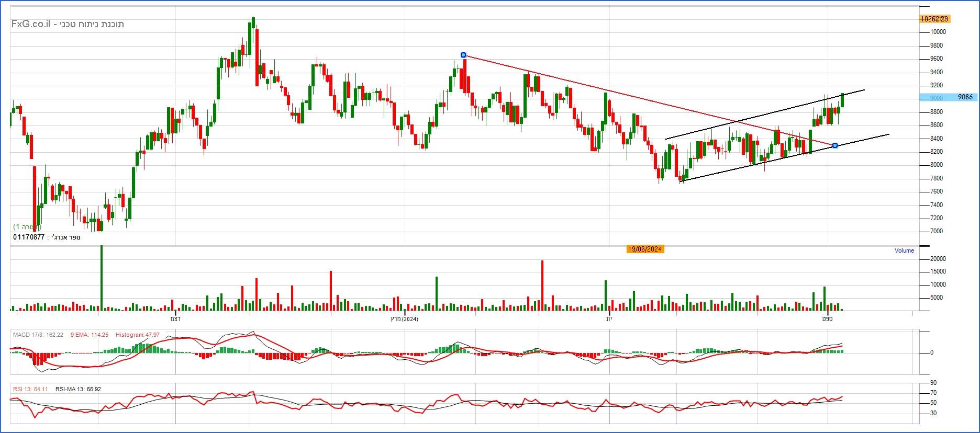Click the מרץ (2024) label on the time axis
Screen dimensions: 980x433
point(405,318)
